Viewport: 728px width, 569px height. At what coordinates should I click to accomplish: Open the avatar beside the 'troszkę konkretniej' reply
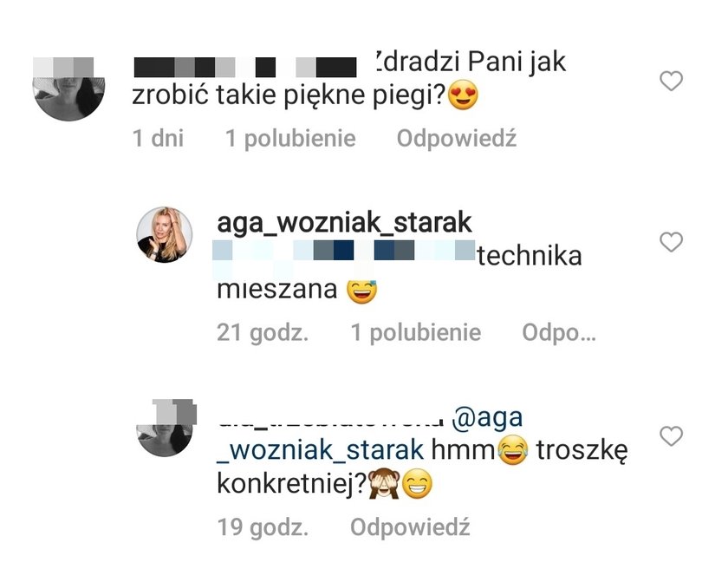(x=165, y=428)
